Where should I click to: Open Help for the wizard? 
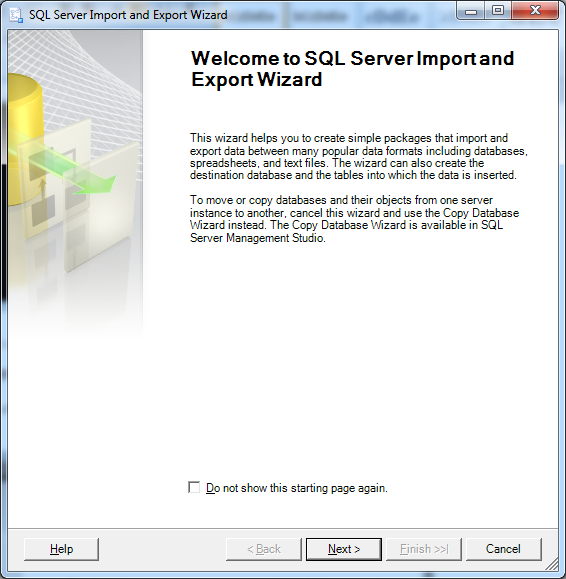(61, 549)
